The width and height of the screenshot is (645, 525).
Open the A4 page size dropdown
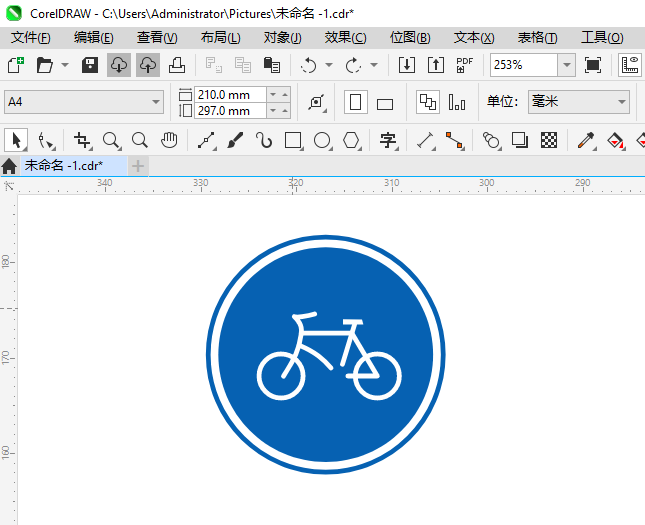coord(84,102)
